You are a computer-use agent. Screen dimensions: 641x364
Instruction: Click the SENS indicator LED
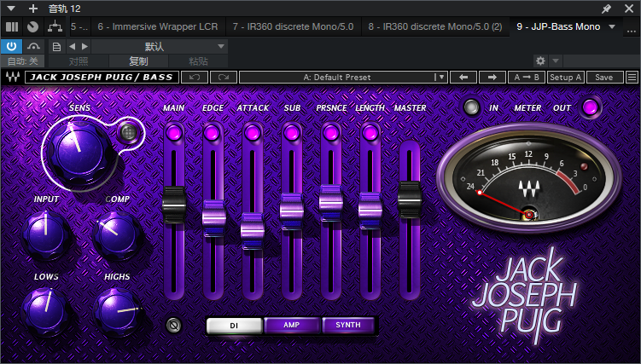tap(128, 132)
